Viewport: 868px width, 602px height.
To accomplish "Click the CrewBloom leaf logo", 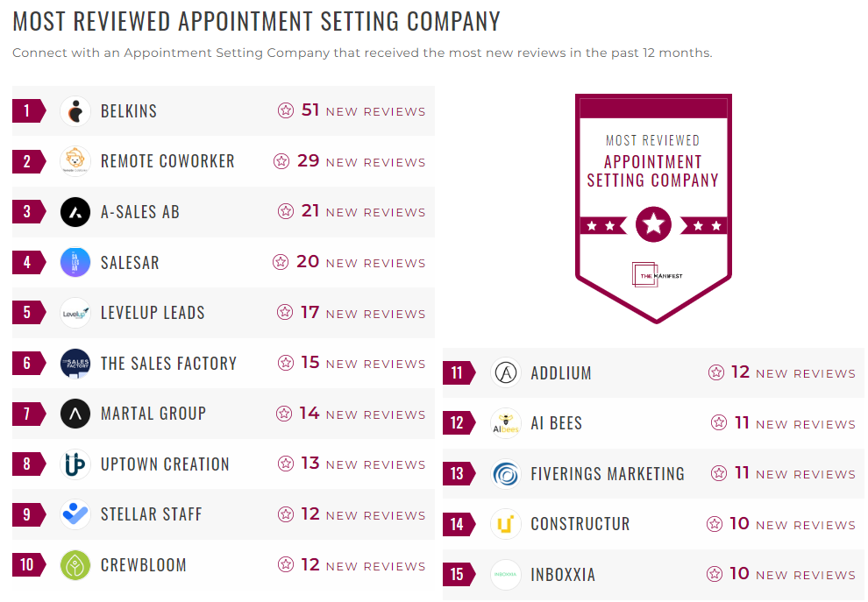I will click(75, 565).
